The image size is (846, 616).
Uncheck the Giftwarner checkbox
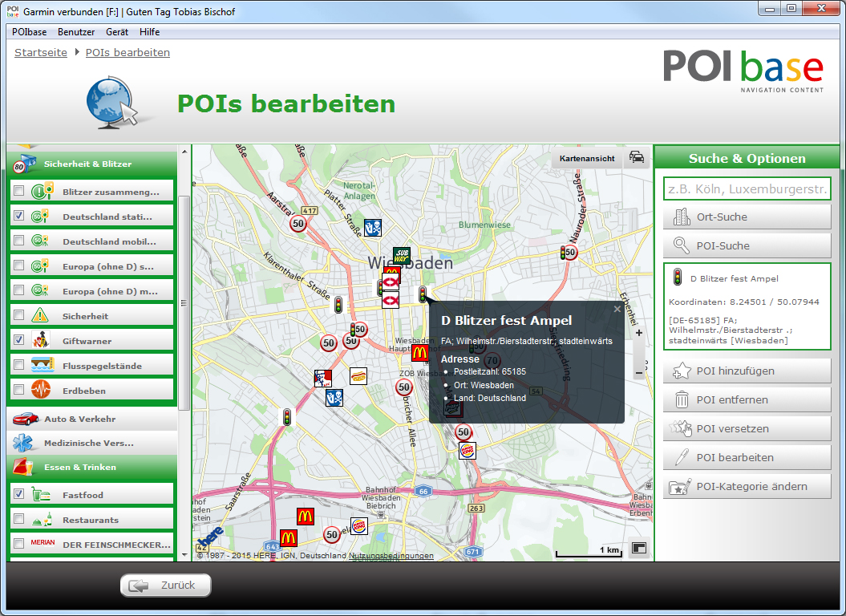coord(18,341)
